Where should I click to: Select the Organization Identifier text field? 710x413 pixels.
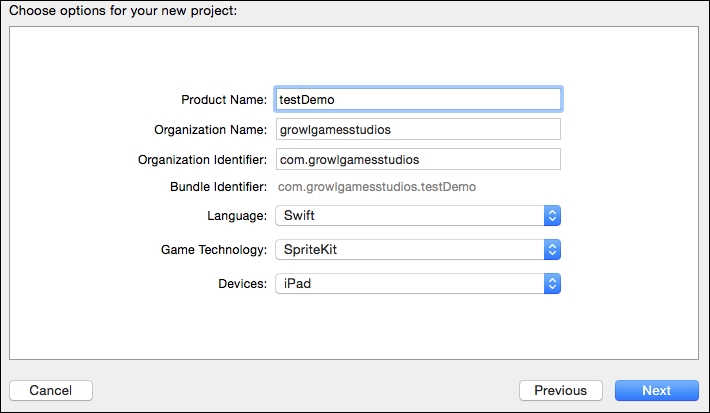pos(418,159)
